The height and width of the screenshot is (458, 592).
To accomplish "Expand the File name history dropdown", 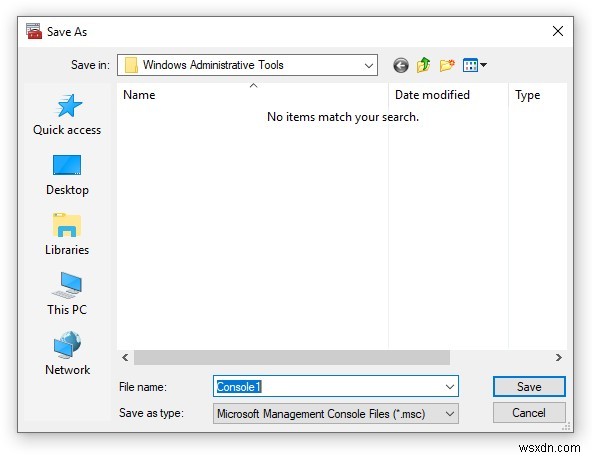I will pos(449,386).
